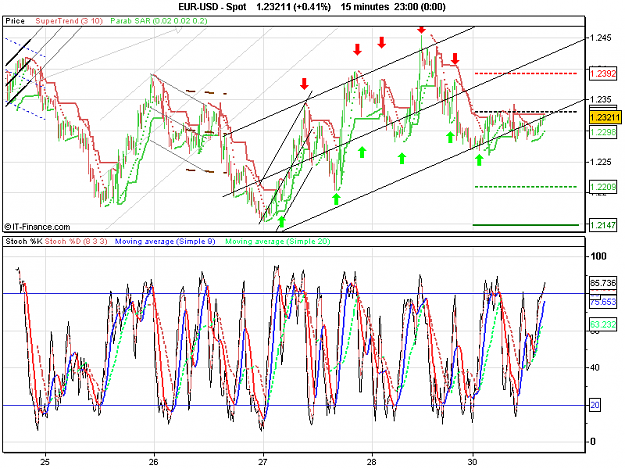The height and width of the screenshot is (469, 625).
Task: Click the blue 75.653 value tag
Action: click(x=603, y=302)
